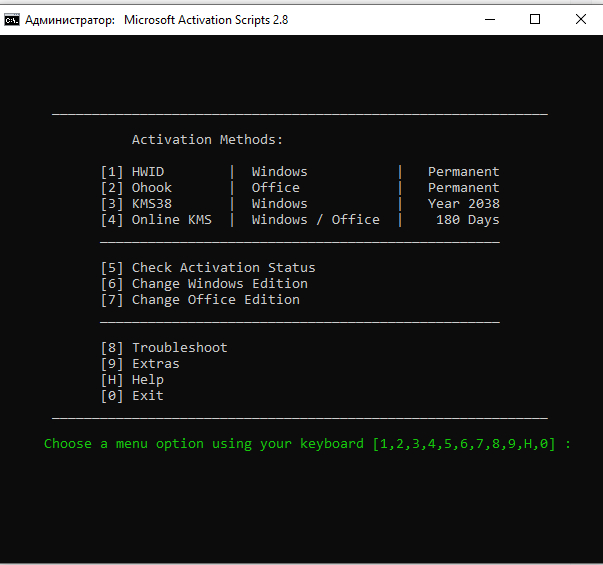The width and height of the screenshot is (603, 565).
Task: Minimize the Microsoft Activation Scripts window
Action: pyautogui.click(x=490, y=19)
